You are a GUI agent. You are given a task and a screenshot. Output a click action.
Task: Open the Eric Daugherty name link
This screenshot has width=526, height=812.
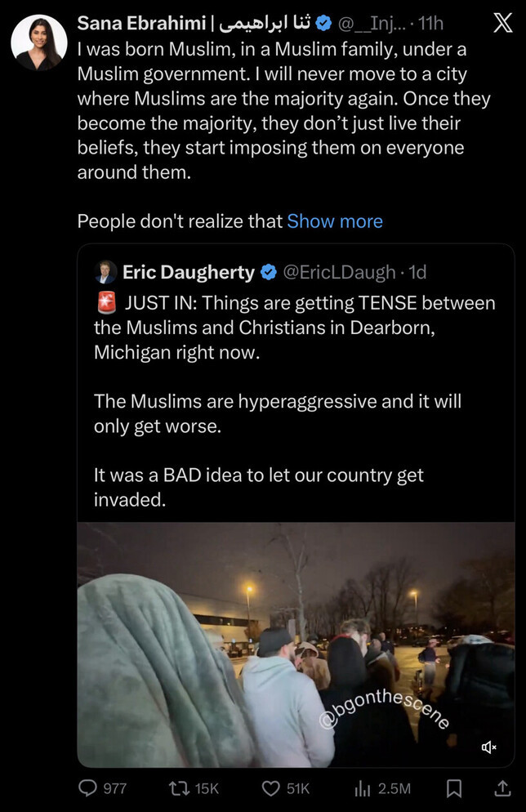pos(189,271)
